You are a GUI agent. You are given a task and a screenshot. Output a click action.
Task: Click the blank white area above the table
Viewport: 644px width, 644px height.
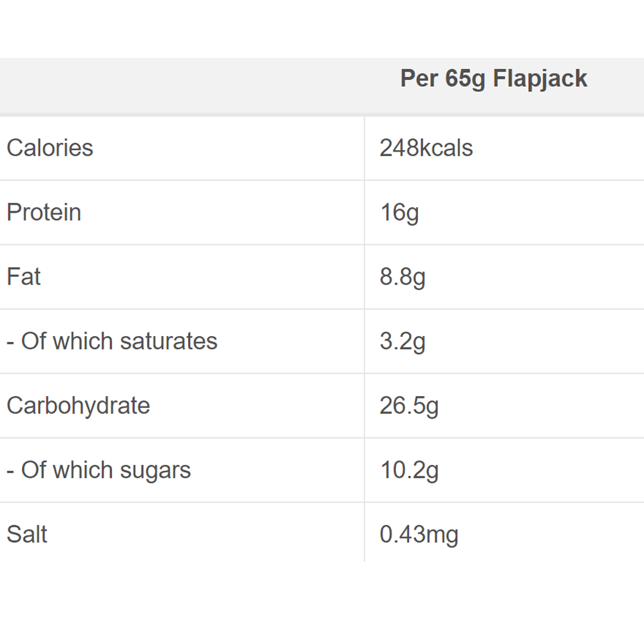pyautogui.click(x=322, y=29)
